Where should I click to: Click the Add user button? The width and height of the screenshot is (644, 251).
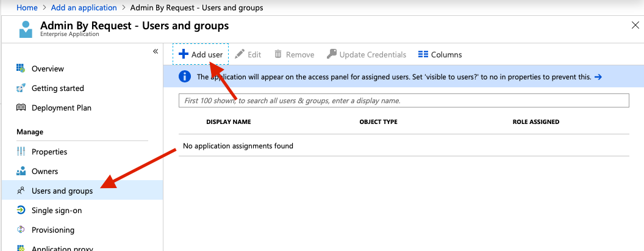tap(201, 54)
